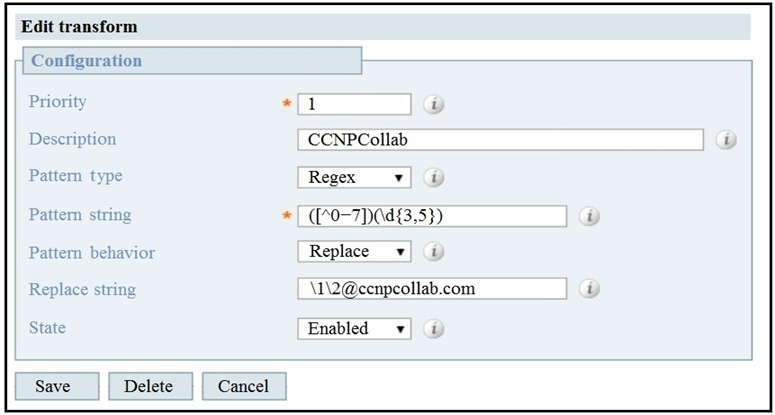Open the State field info icon
Viewport: 775px width, 415px height.
pyautogui.click(x=434, y=328)
